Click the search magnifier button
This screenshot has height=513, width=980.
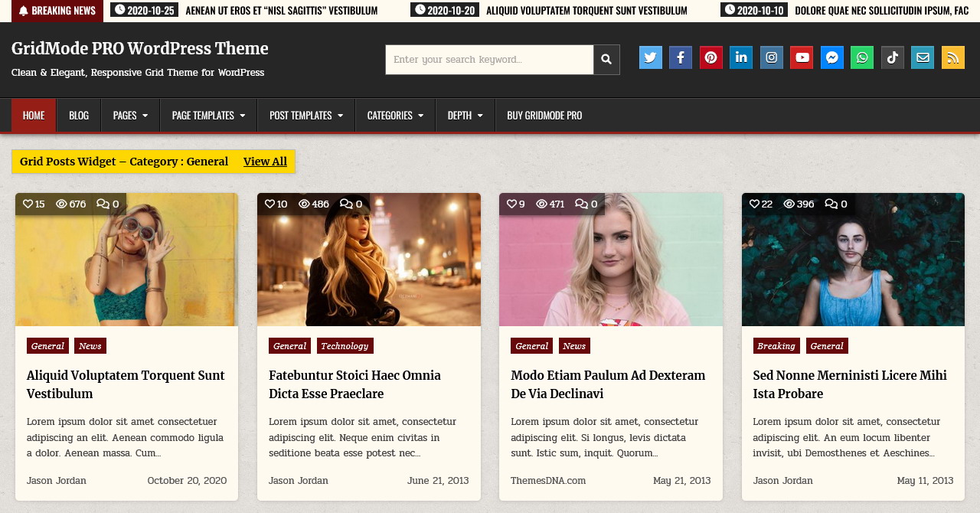coord(606,60)
